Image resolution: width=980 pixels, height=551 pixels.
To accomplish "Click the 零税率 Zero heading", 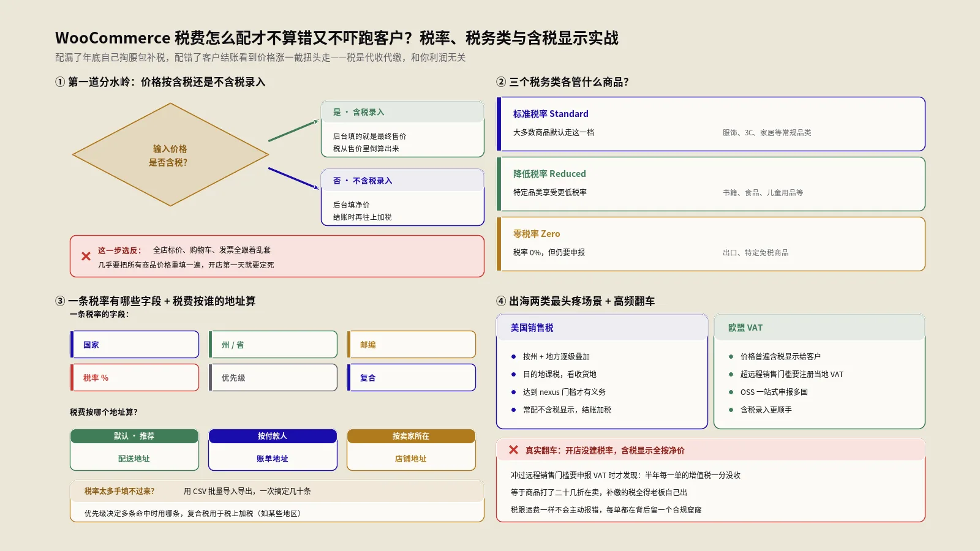I will (537, 234).
